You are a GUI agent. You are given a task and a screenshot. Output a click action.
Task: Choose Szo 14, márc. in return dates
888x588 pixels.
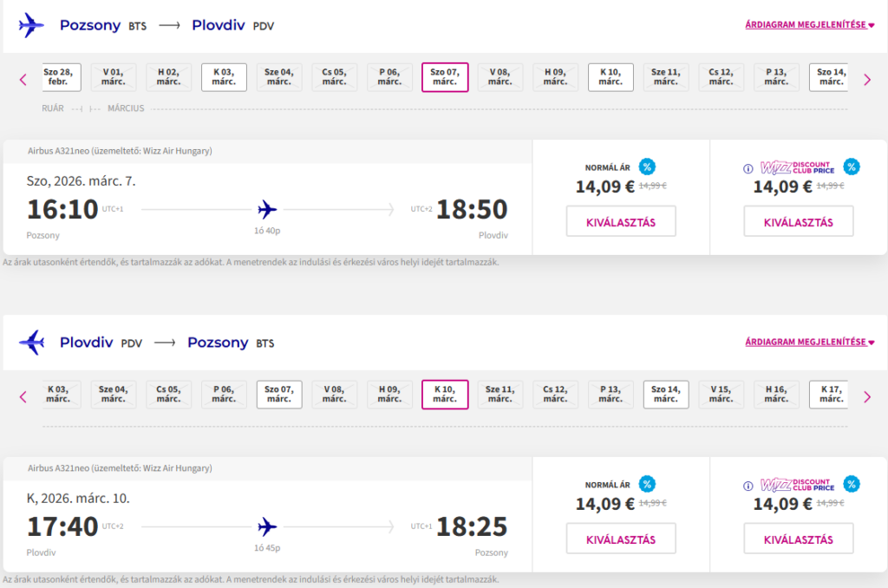[666, 395]
